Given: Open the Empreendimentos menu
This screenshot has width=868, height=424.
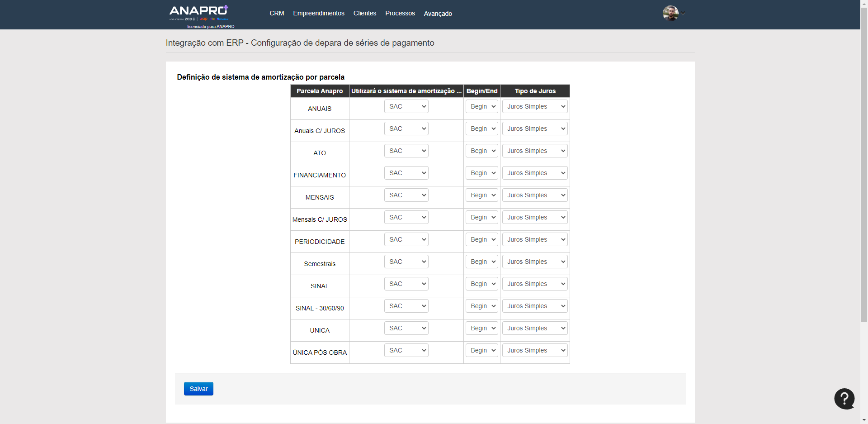Looking at the screenshot, I should tap(318, 13).
